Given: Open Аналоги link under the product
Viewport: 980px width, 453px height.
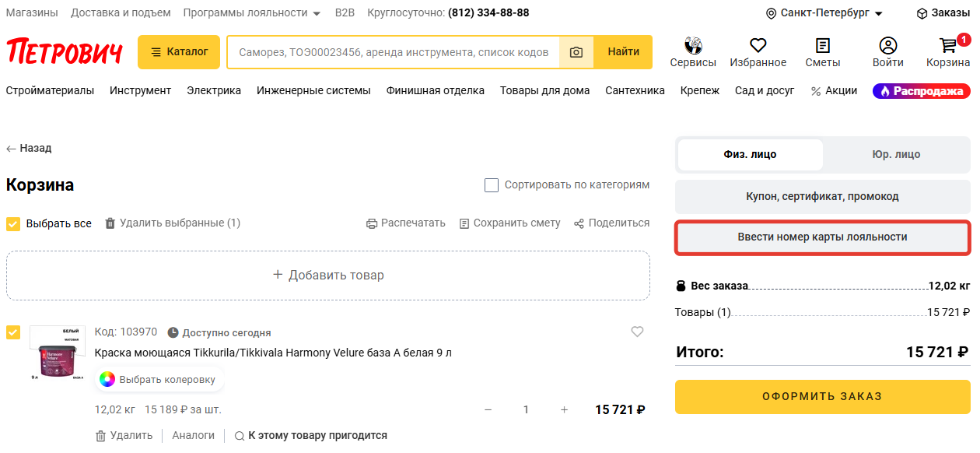Looking at the screenshot, I should [x=193, y=436].
